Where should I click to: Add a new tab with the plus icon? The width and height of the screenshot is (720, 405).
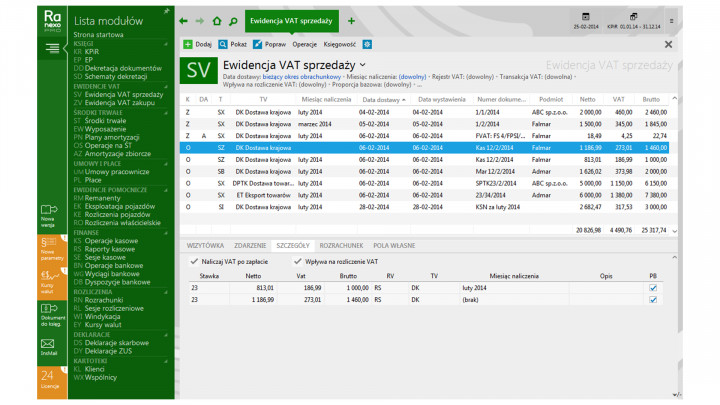coord(351,20)
